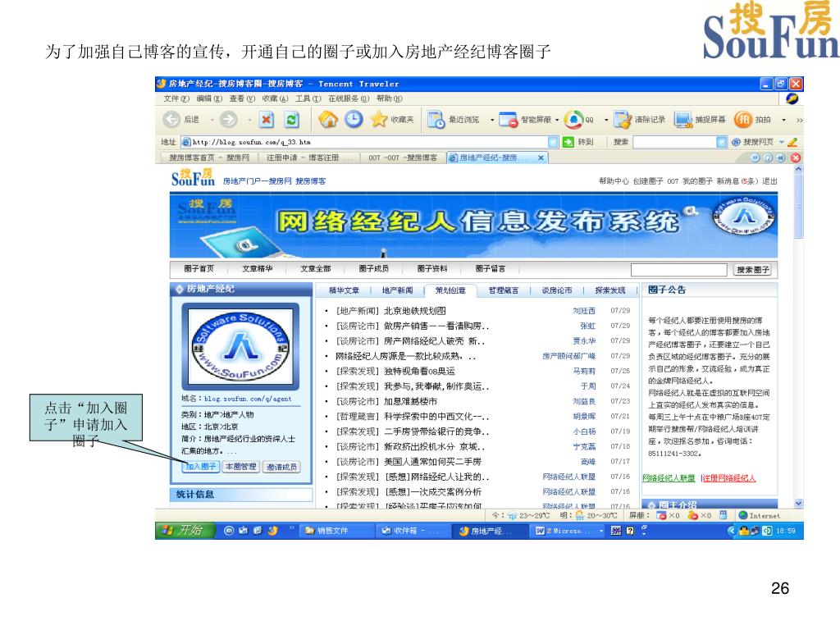The image size is (840, 630).
Task: Click the Smart Block (智能屏蔽) icon
Action: point(508,120)
